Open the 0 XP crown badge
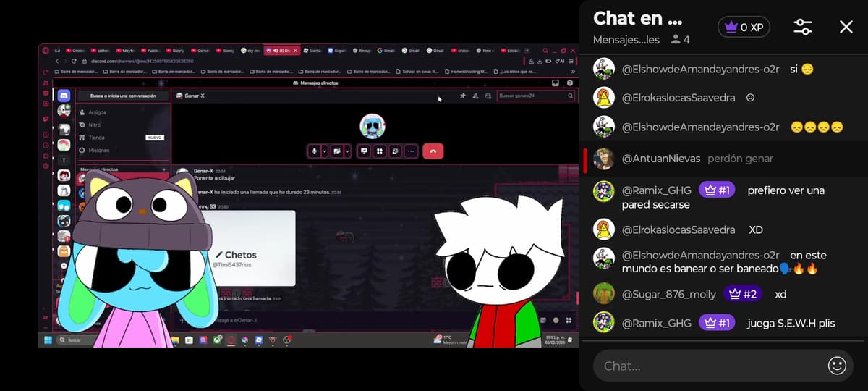The width and height of the screenshot is (868, 391). [744, 27]
